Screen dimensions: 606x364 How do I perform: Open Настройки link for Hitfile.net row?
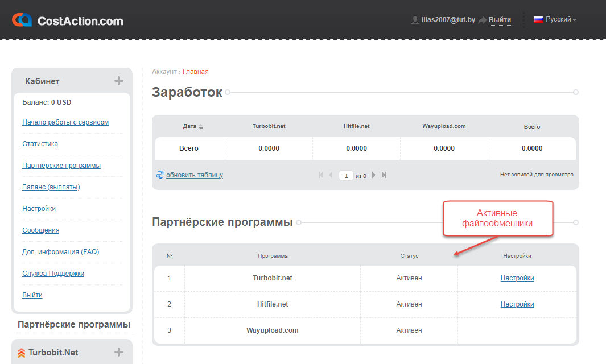coord(517,304)
